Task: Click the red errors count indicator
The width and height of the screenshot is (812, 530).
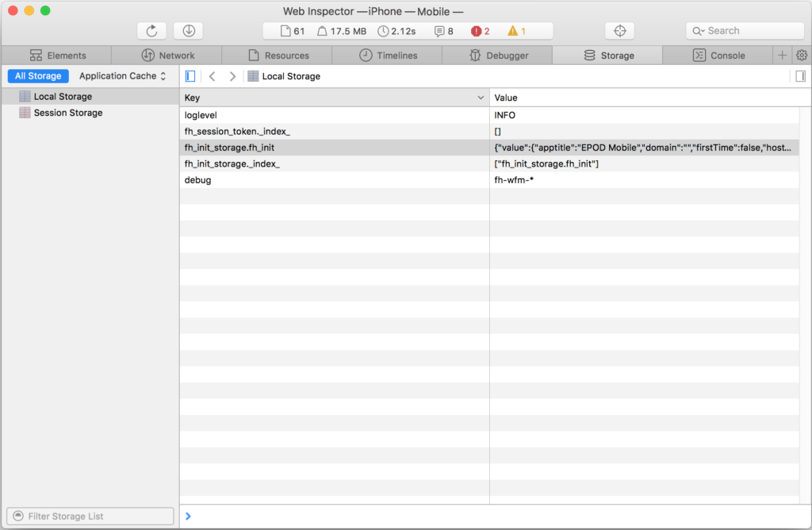Action: coord(481,31)
